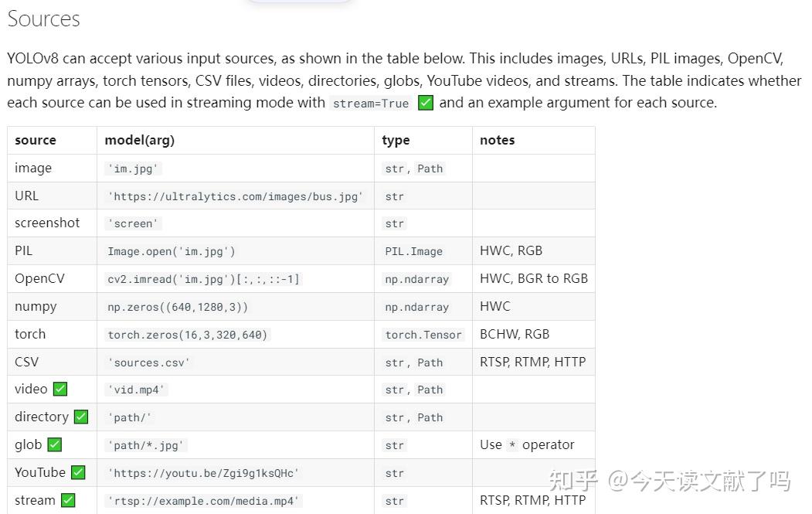
Task: Click the 'notes' column header
Action: (x=497, y=141)
